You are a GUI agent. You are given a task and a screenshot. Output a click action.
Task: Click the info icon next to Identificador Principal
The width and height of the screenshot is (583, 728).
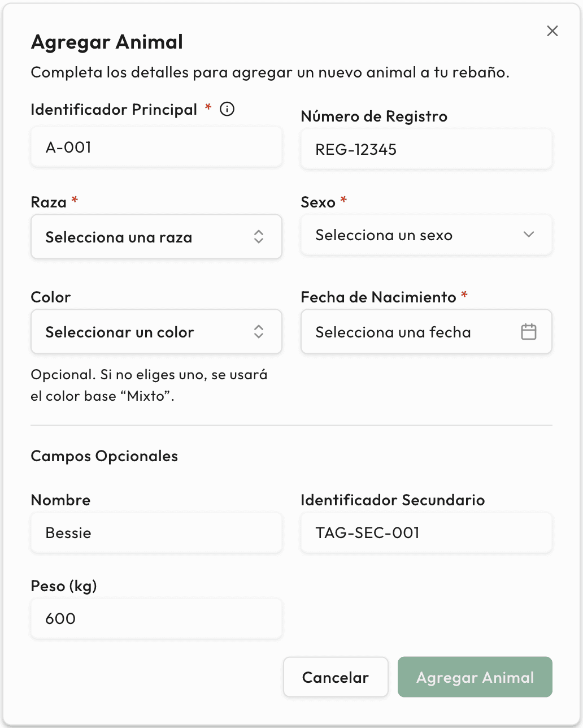[227, 109]
